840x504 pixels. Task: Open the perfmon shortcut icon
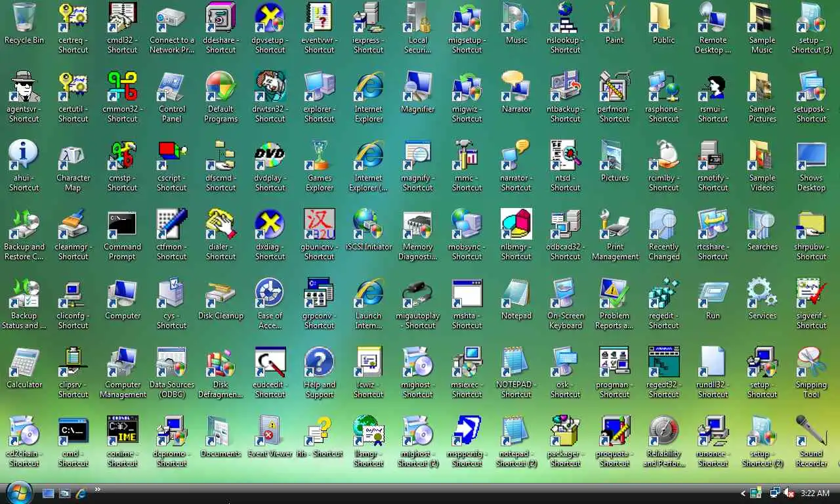click(615, 87)
